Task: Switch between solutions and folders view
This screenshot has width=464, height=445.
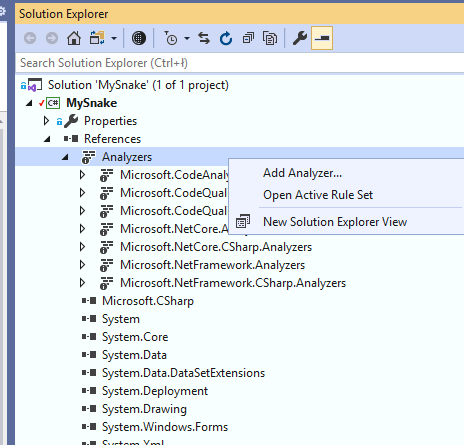Action: coord(97,38)
